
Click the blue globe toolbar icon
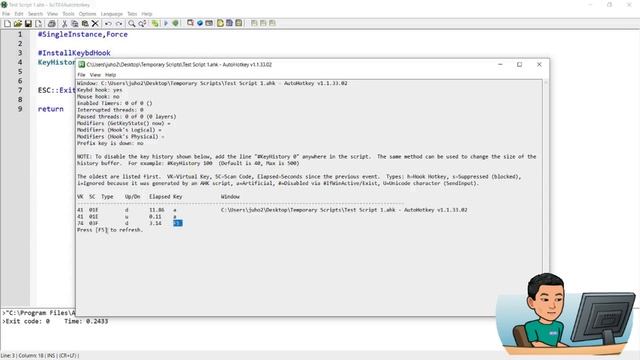tap(200, 23)
